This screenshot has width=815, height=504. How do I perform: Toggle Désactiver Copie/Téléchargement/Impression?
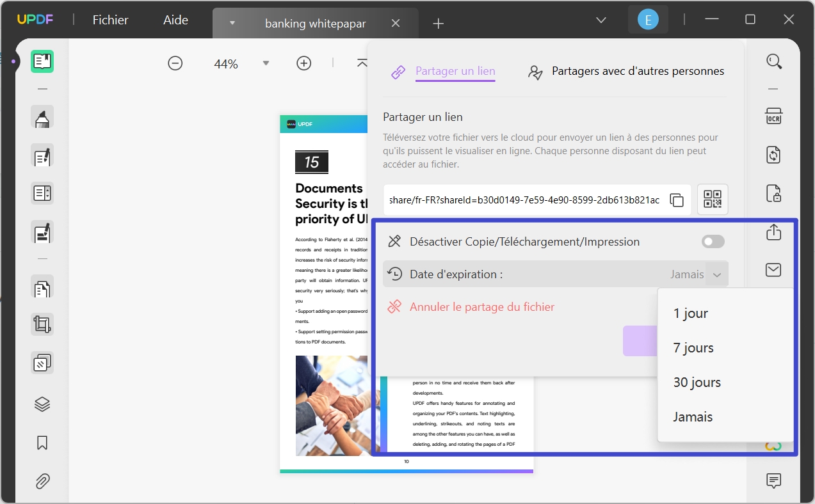click(712, 241)
